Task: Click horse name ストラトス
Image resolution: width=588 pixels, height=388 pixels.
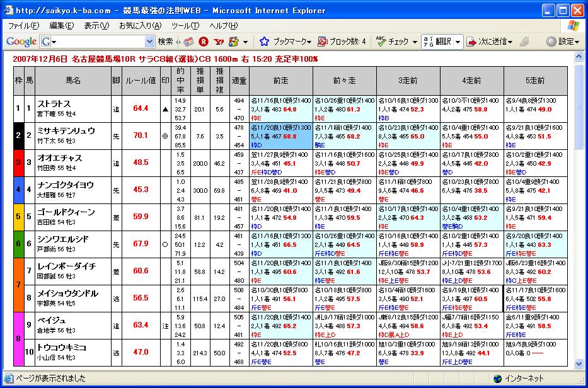Action: pos(54,104)
